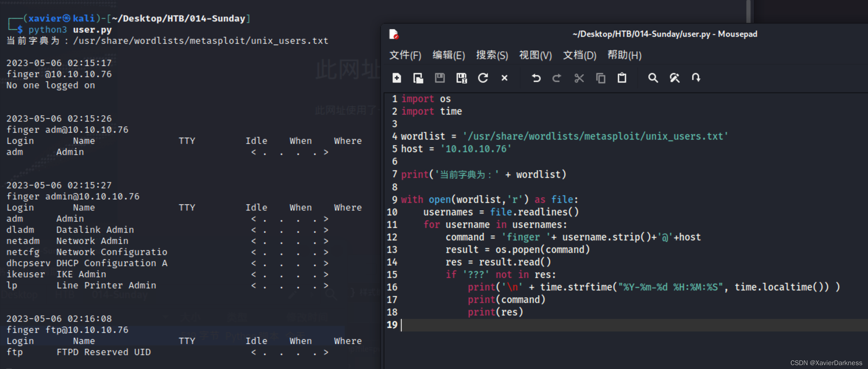The width and height of the screenshot is (868, 369).
Task: Reload the file with the Reload icon
Action: pyautogui.click(x=483, y=78)
